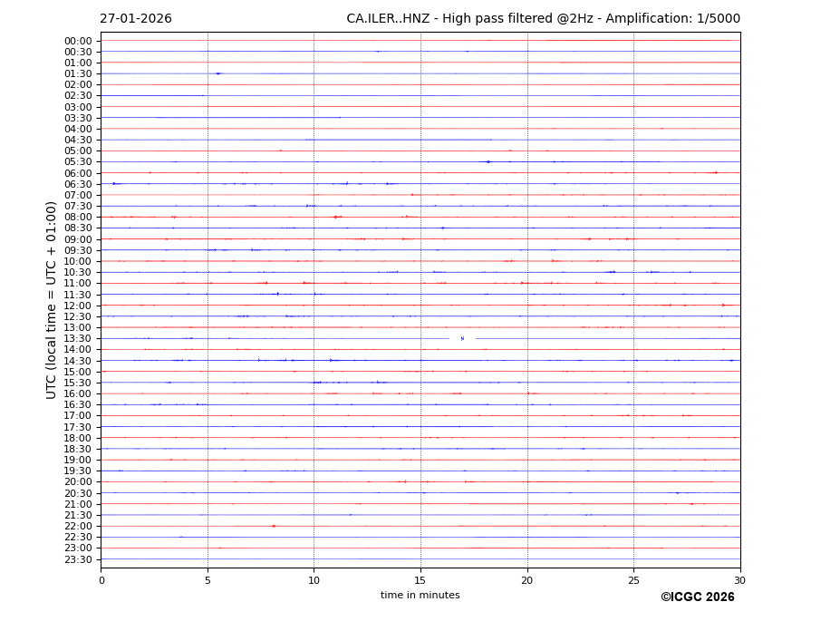The height and width of the screenshot is (631, 840).
Task: Select the 18:00 trace row label
Action: pyautogui.click(x=78, y=438)
